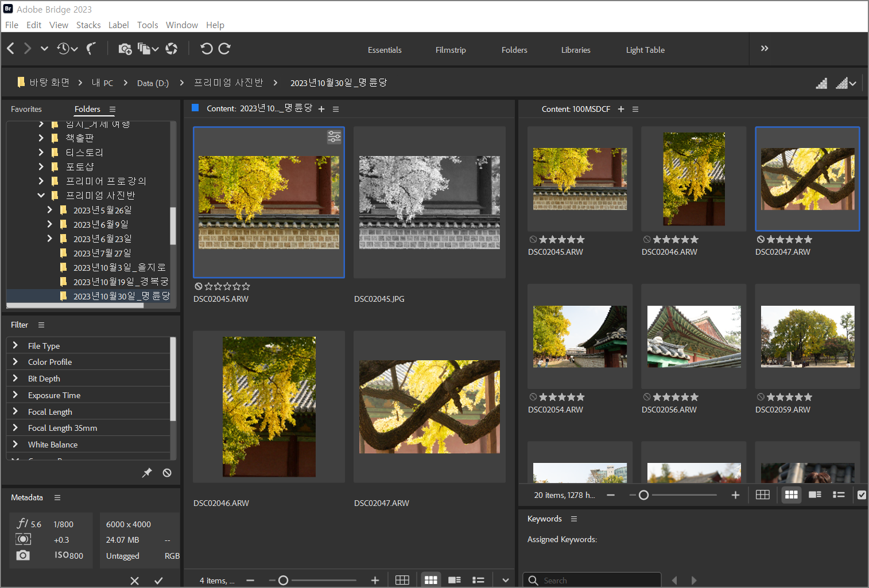Open the recent files dropdown
Screen dimensions: 869x588
tap(67, 49)
